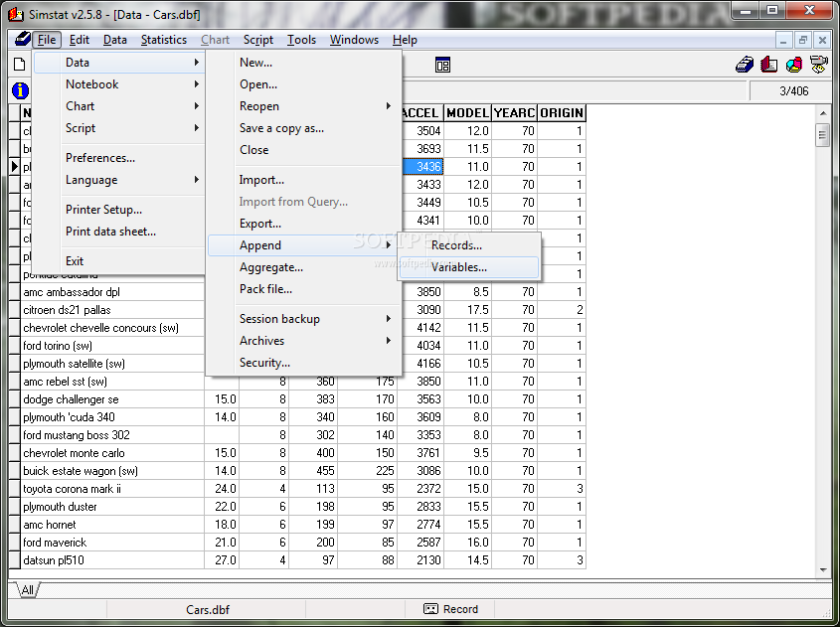Image resolution: width=840 pixels, height=627 pixels.
Task: Minimize the inner Data window
Action: [783, 40]
